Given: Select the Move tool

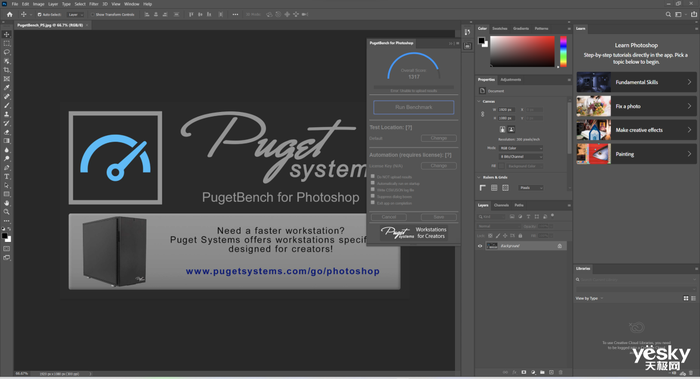Looking at the screenshot, I should (x=7, y=34).
